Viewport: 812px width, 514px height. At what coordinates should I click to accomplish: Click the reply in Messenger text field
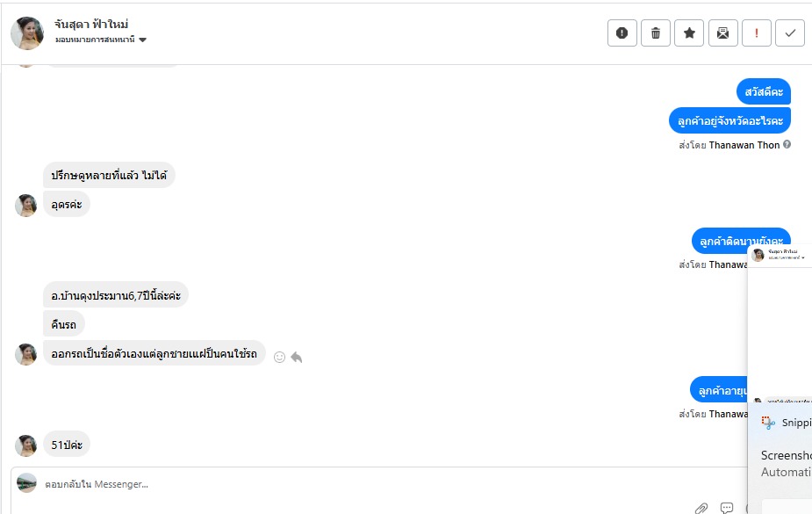point(351,484)
